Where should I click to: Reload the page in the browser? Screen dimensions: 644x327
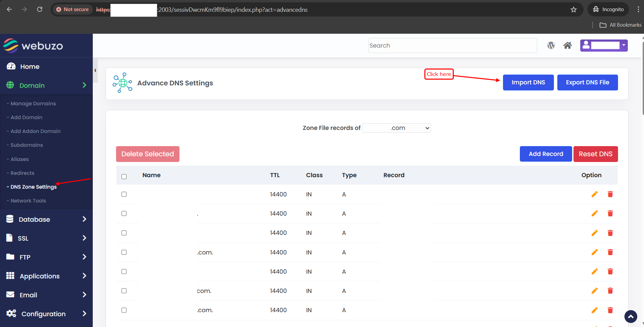tap(40, 9)
